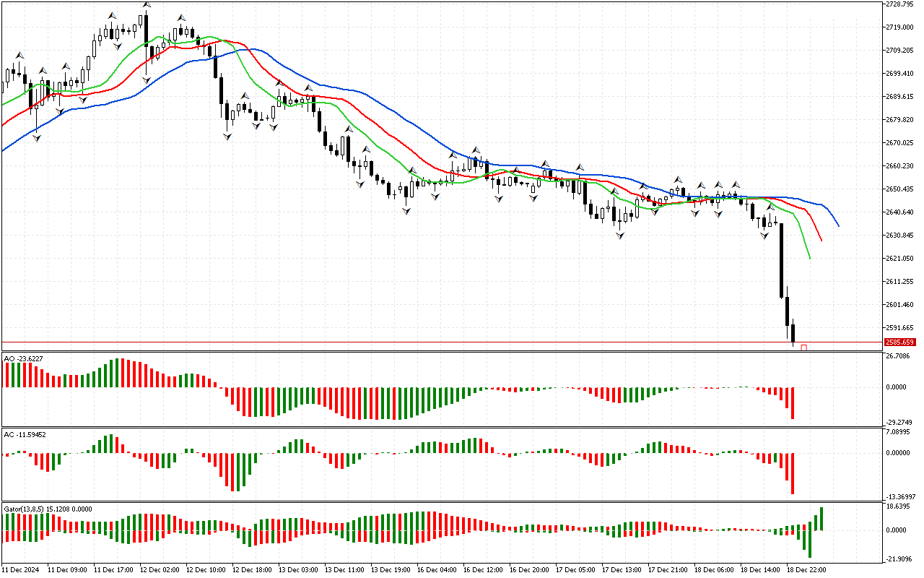Click the 11 Dec 2024 date label

click(22, 570)
